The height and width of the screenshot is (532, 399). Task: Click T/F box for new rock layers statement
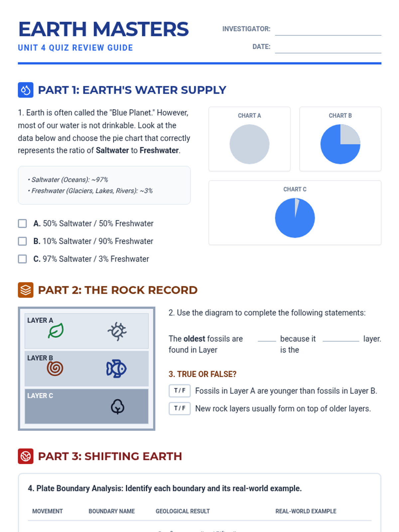(180, 408)
